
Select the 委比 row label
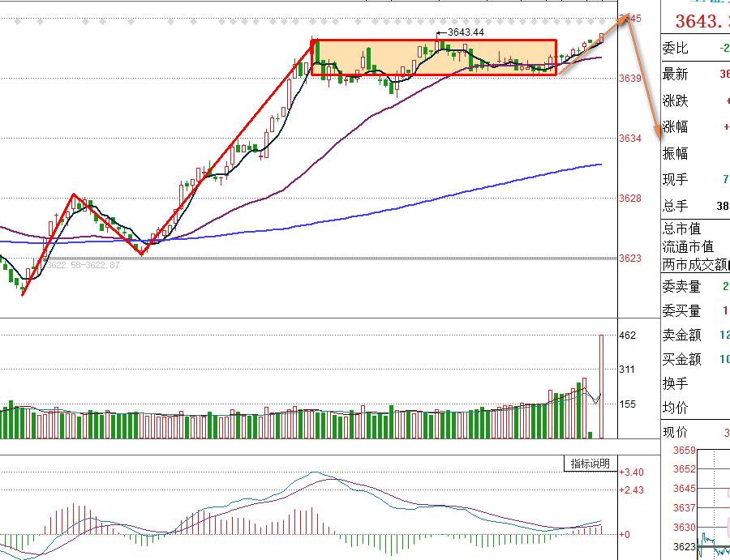[x=675, y=48]
